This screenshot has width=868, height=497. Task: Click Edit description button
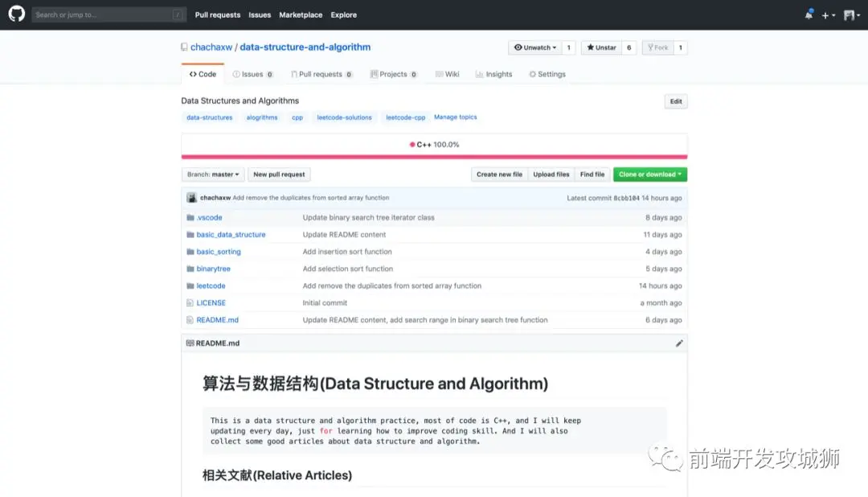coord(676,101)
